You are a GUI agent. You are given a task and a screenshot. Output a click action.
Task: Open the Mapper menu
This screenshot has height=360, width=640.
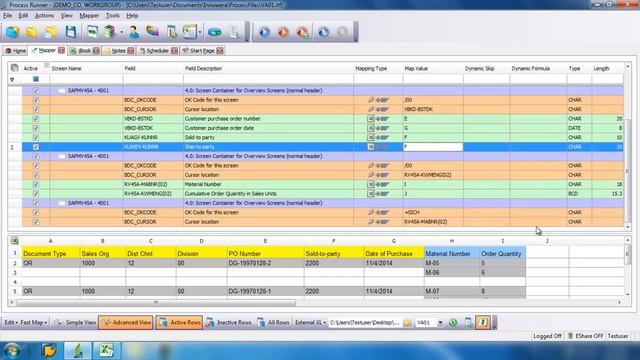(89, 16)
